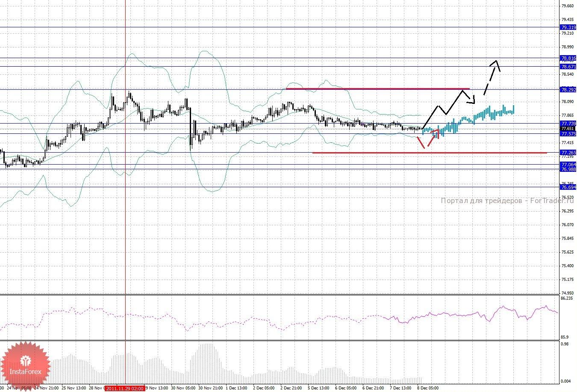Click the 79.660 price axis value
The height and width of the screenshot is (392, 577).
[568, 6]
